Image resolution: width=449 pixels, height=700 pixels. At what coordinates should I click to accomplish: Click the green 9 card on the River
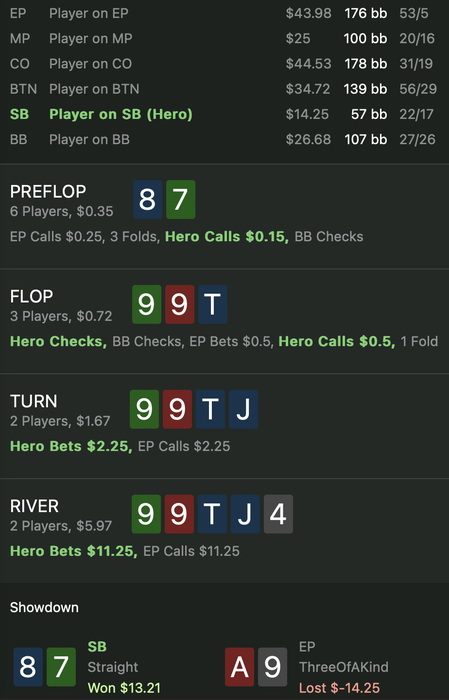146,514
